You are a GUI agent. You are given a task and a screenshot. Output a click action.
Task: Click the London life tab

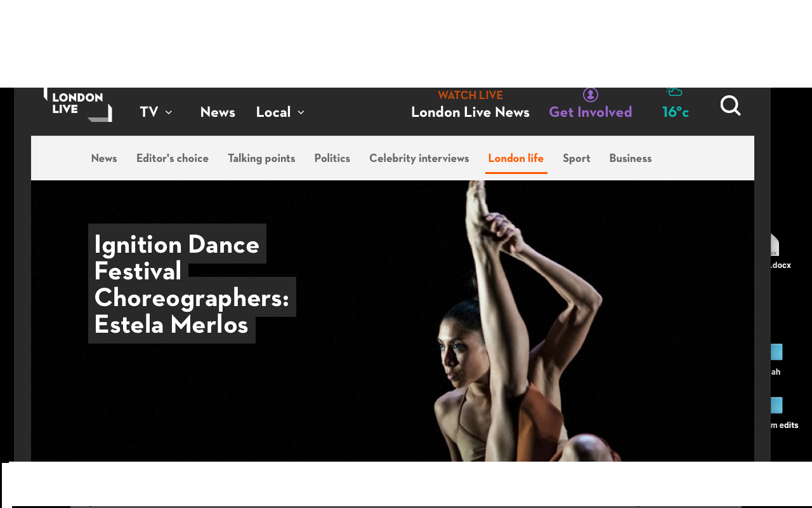516,158
